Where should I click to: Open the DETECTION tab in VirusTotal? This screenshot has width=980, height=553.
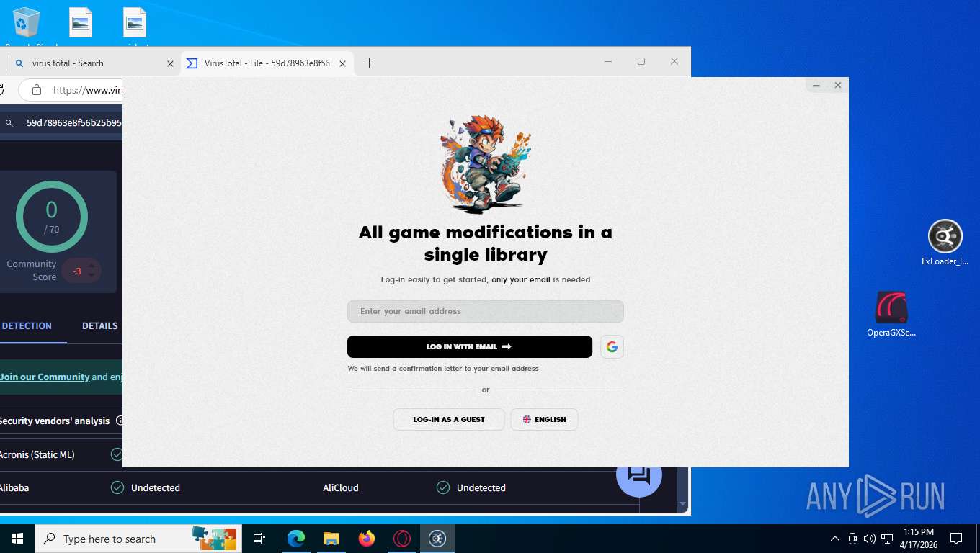[x=27, y=326]
